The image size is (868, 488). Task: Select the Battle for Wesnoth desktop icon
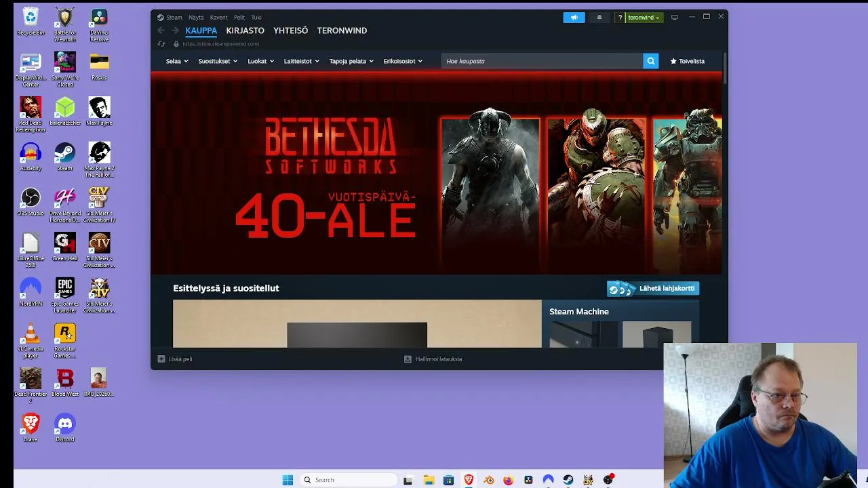click(x=65, y=24)
